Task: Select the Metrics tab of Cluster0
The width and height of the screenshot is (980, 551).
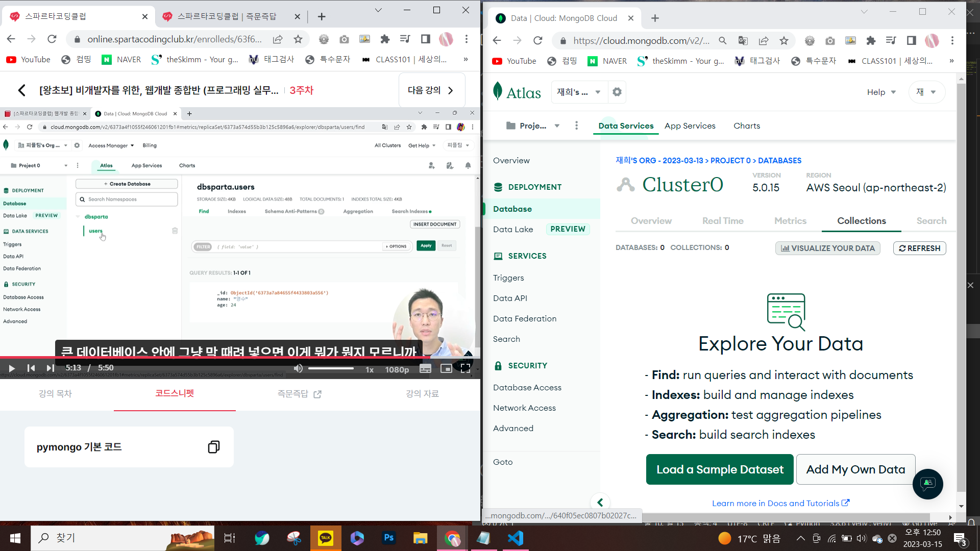Action: pyautogui.click(x=790, y=221)
